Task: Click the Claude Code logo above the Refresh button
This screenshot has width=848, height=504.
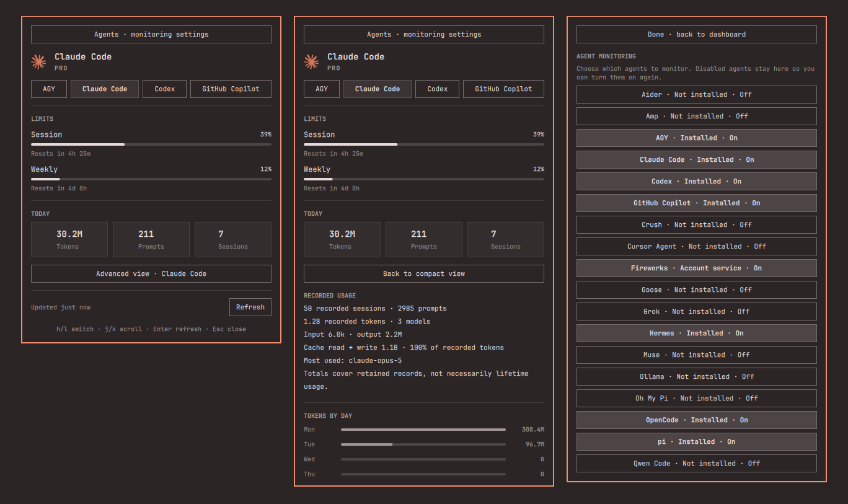Action: (39, 61)
